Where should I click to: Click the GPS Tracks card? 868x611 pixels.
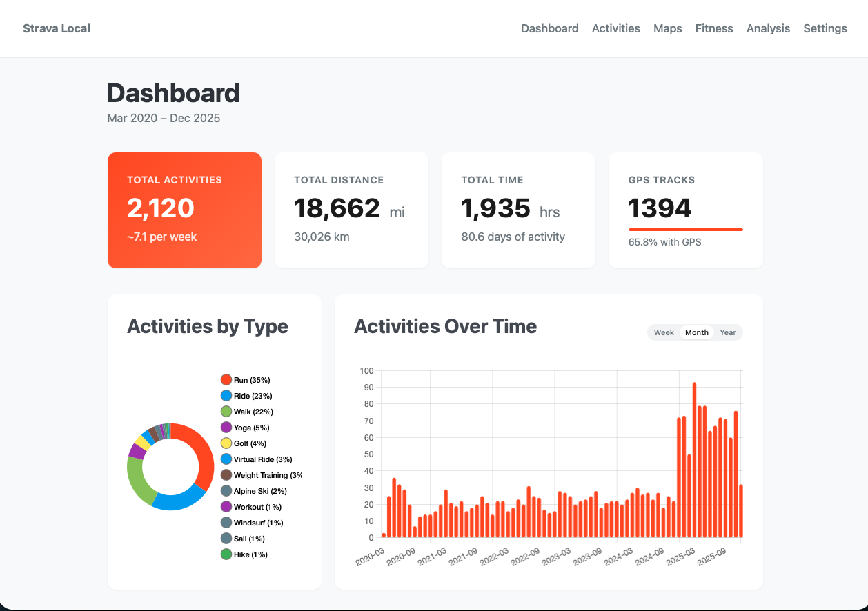685,210
